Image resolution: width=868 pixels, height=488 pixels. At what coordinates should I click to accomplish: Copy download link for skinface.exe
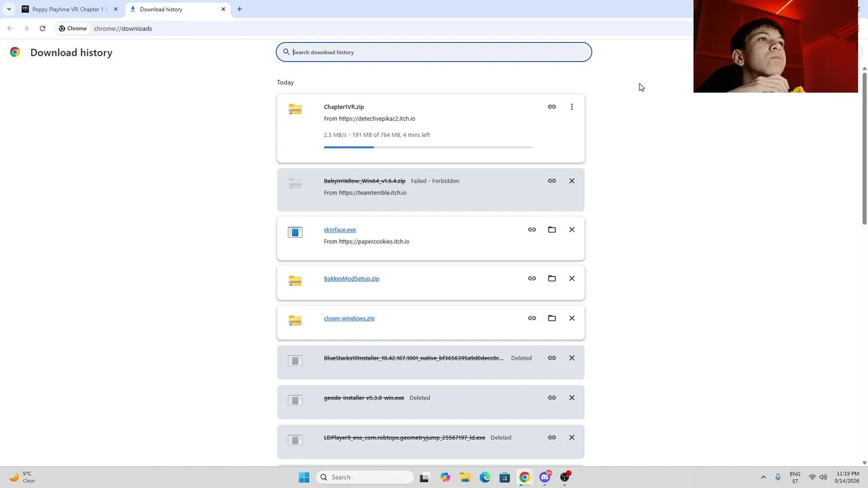click(532, 230)
